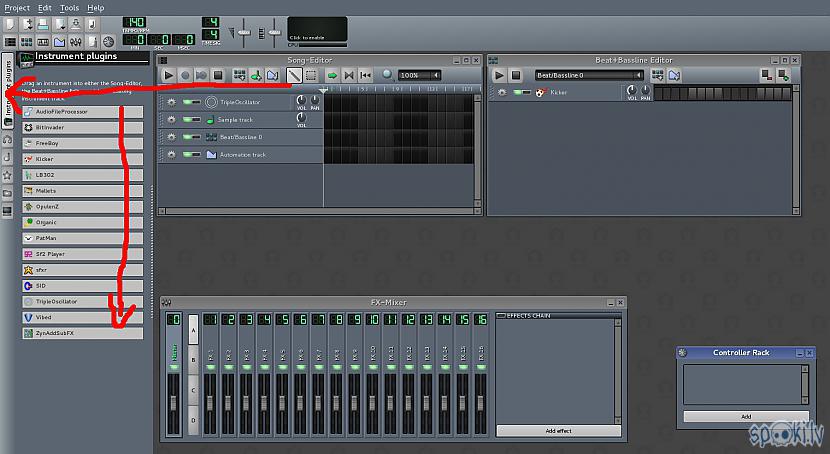The width and height of the screenshot is (830, 454).
Task: Add beat/bassline icon in Beat+Bassline Editor
Action: [657, 75]
